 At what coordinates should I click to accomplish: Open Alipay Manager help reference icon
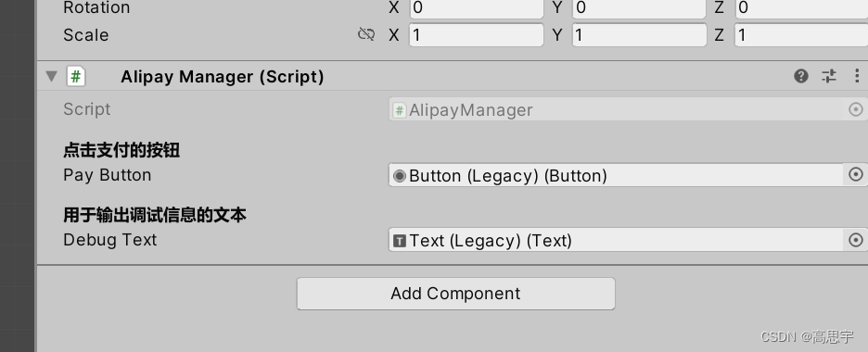point(800,76)
